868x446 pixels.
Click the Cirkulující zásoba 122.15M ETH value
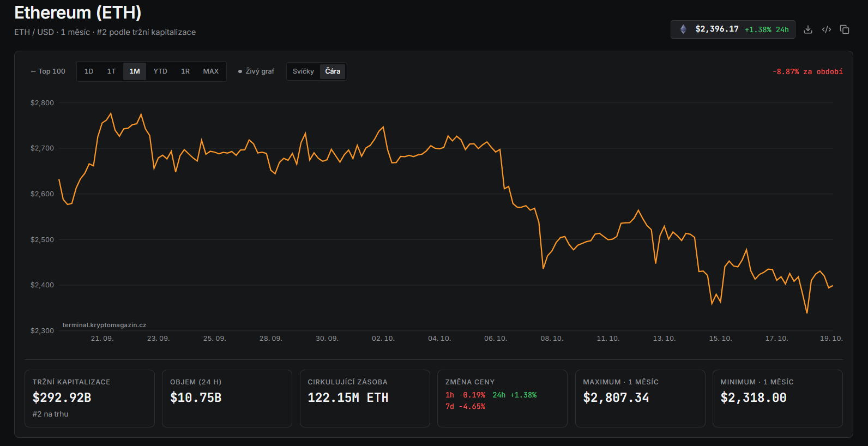tap(348, 398)
